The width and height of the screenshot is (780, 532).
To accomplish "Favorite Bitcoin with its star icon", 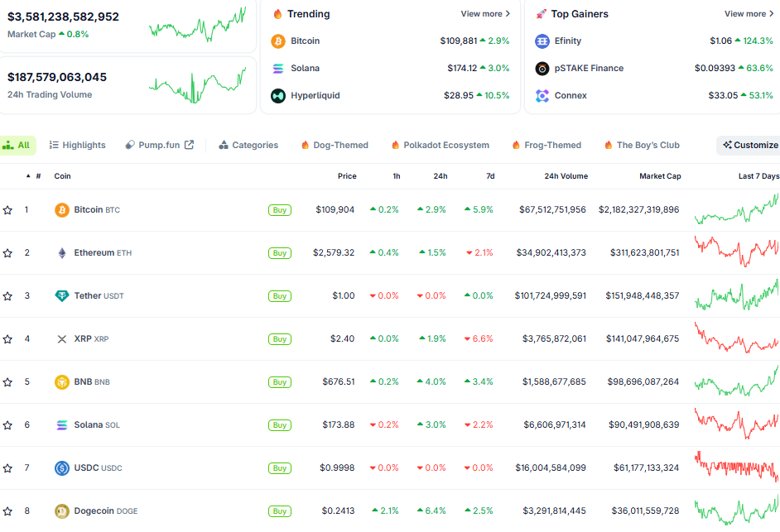I will tap(7, 210).
